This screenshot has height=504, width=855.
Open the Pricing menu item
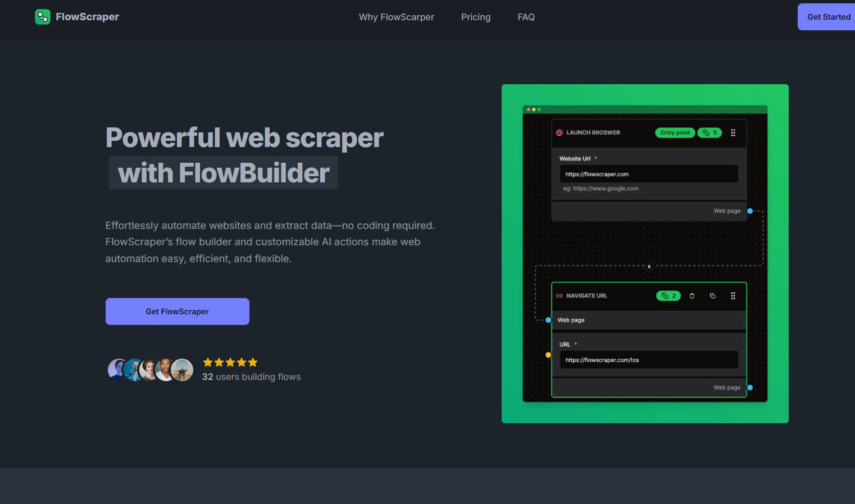pyautogui.click(x=475, y=17)
